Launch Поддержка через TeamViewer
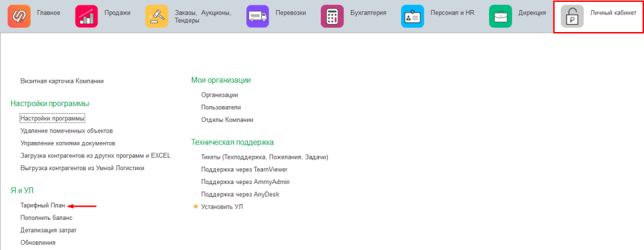This screenshot has height=250, width=644. (x=245, y=169)
